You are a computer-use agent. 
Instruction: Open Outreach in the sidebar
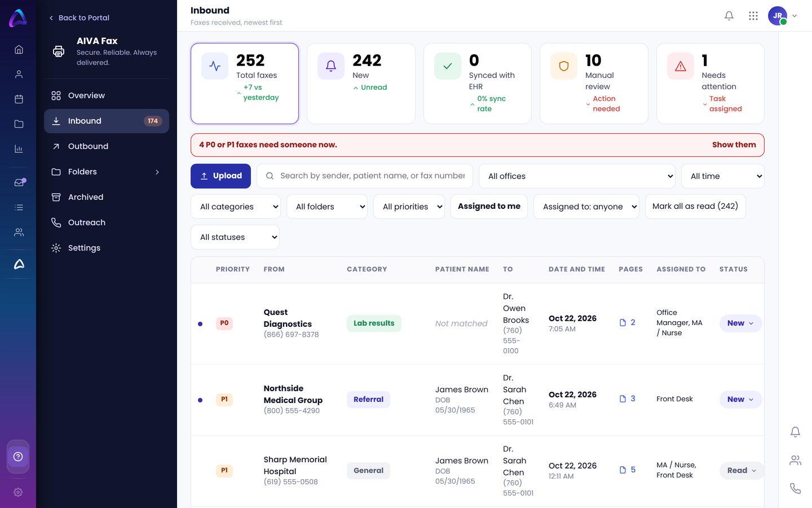coord(107,223)
